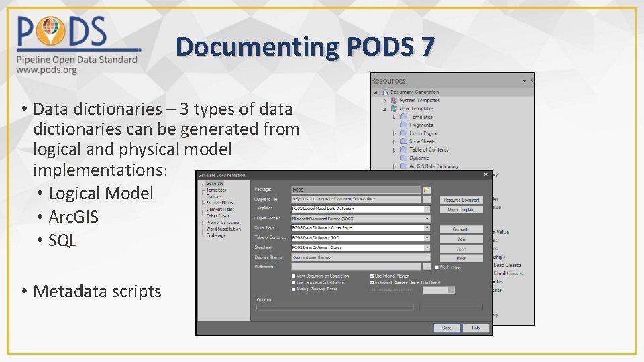Click the System Templates icon in Resources

point(394,100)
